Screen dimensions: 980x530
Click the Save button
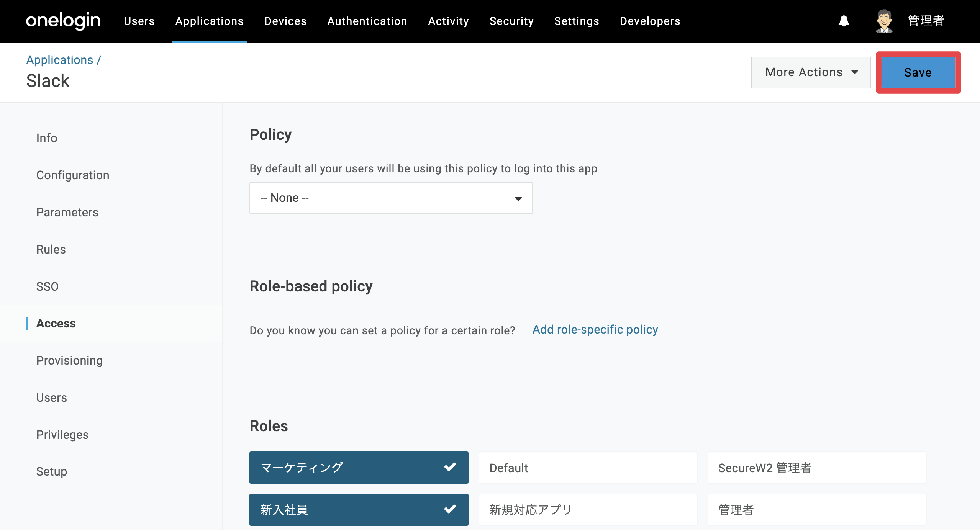(918, 72)
